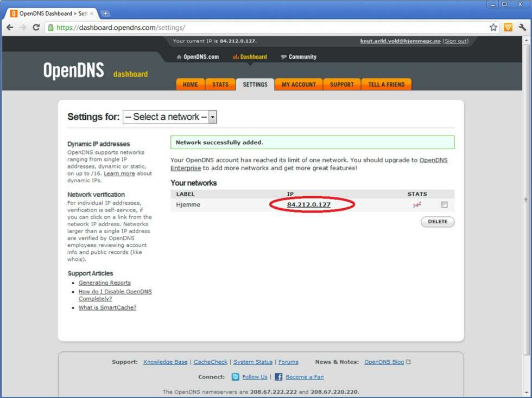Go to the HOME tab

coord(191,85)
